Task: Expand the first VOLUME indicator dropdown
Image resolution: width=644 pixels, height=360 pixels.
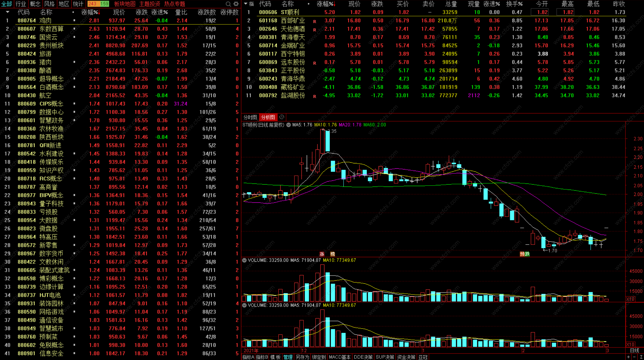Action: [244, 260]
